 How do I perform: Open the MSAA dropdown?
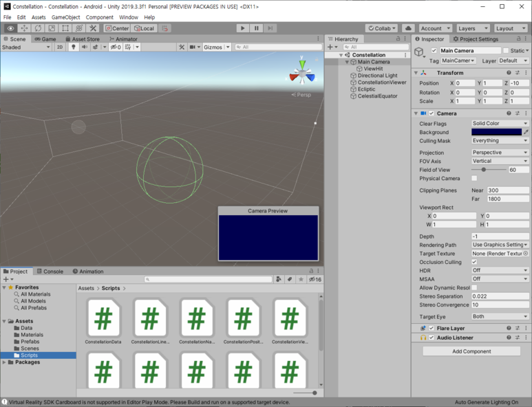(x=500, y=279)
